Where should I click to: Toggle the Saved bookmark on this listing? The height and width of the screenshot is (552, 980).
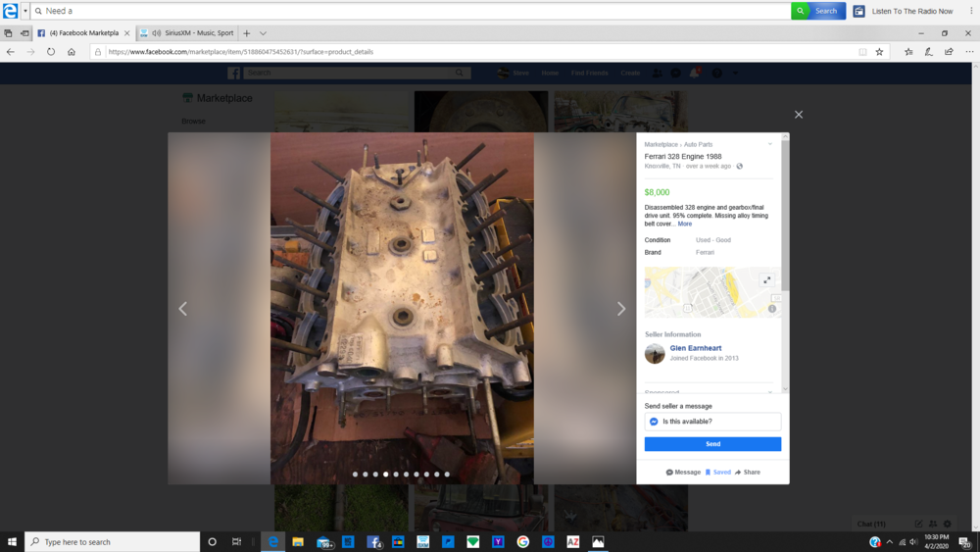coord(717,473)
